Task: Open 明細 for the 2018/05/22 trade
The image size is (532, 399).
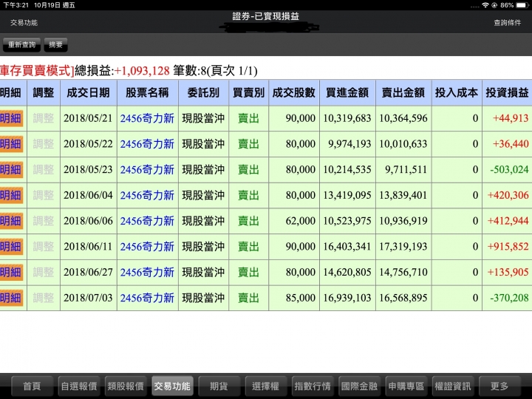Action: (x=11, y=144)
